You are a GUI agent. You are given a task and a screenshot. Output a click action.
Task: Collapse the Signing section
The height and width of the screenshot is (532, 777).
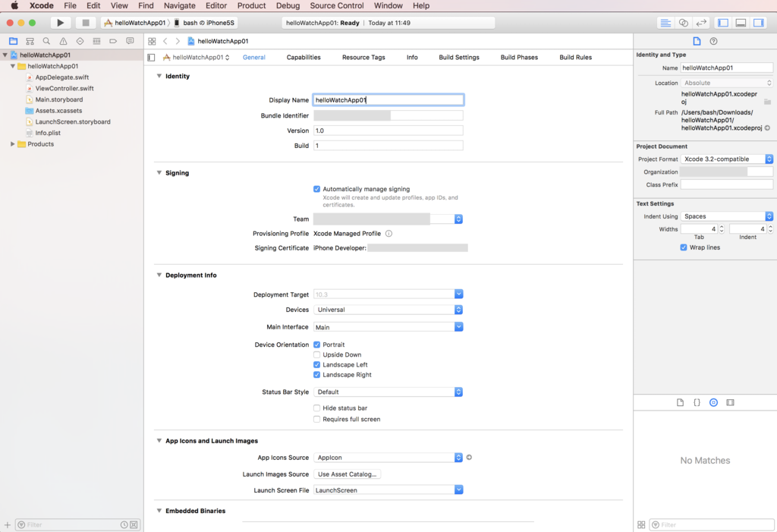[x=159, y=173]
